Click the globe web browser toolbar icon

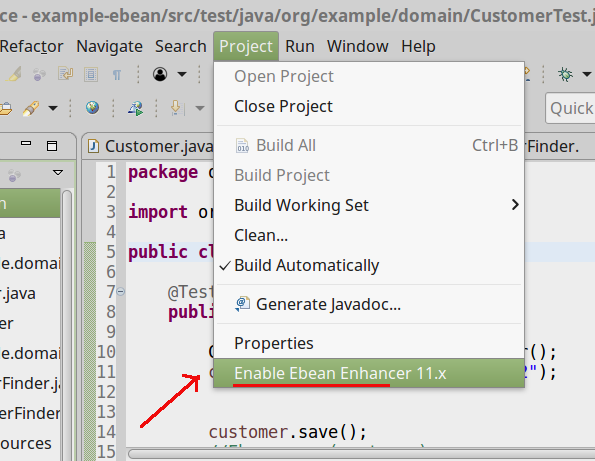[x=92, y=108]
